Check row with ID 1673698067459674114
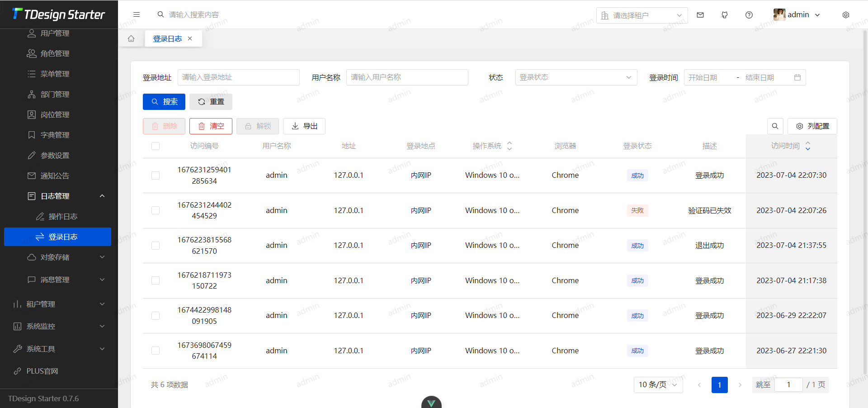Screen dimensions: 868x408 pos(156,351)
